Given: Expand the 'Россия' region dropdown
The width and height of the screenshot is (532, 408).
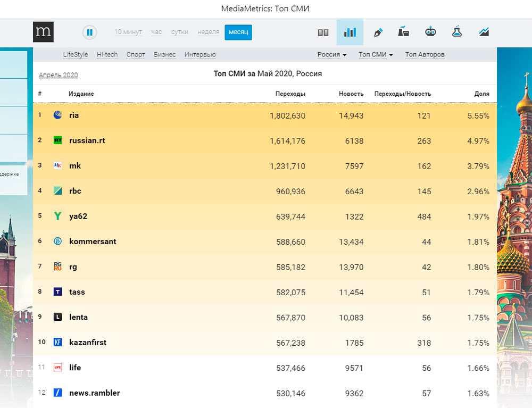Looking at the screenshot, I should click(331, 55).
